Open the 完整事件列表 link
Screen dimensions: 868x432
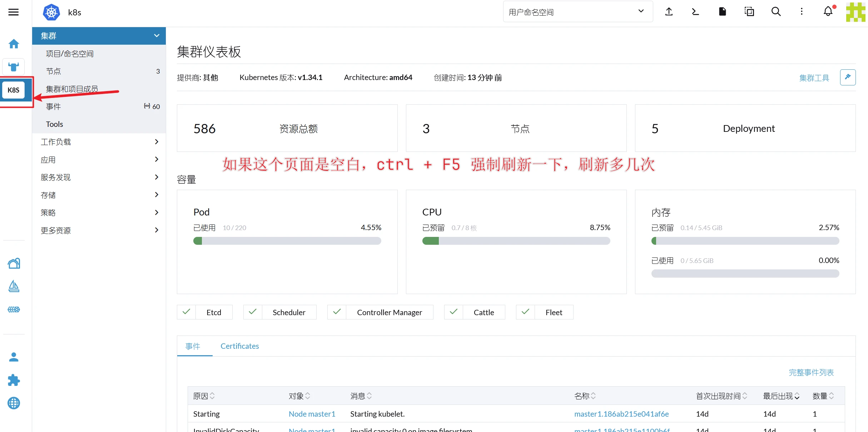(811, 372)
